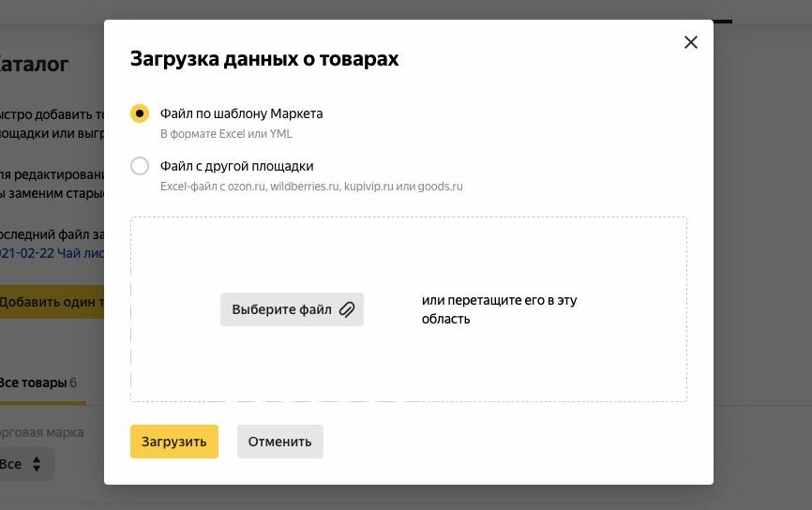
Task: Click the Загрузка данных о товарах title
Action: (264, 59)
